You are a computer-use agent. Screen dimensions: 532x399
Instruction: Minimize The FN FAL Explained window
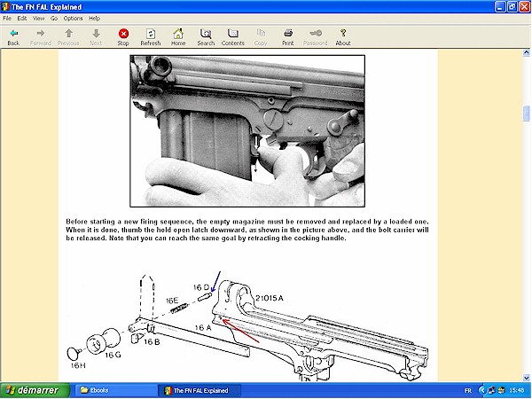[x=500, y=7]
